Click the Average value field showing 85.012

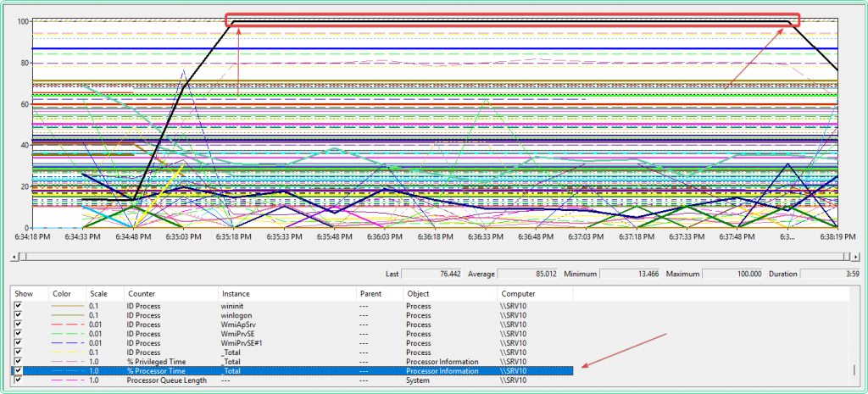click(528, 274)
